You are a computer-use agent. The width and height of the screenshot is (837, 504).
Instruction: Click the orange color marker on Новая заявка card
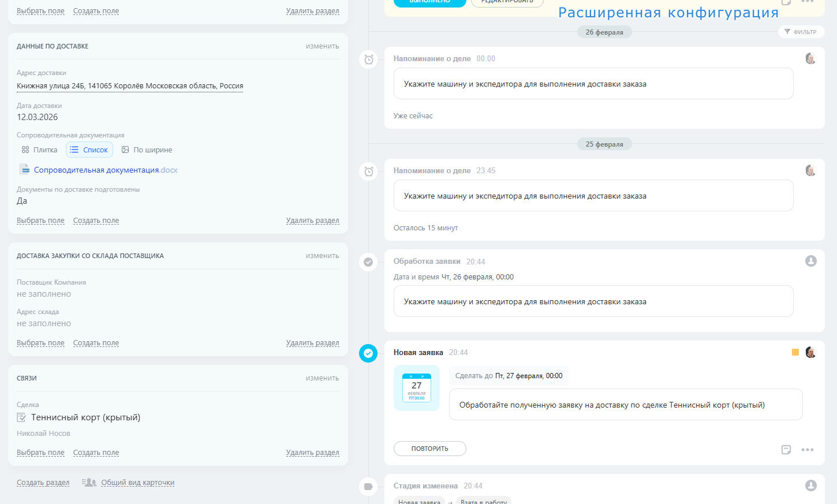tap(795, 352)
